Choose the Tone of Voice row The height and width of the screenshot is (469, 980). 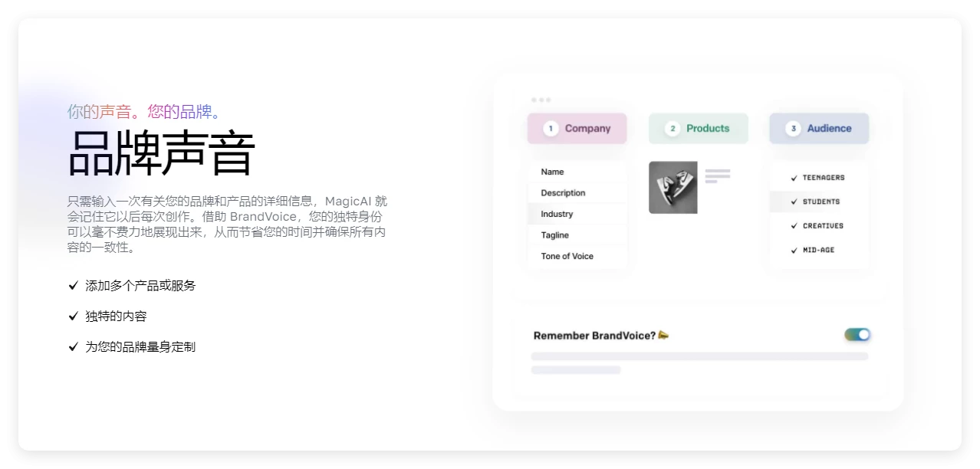point(577,256)
